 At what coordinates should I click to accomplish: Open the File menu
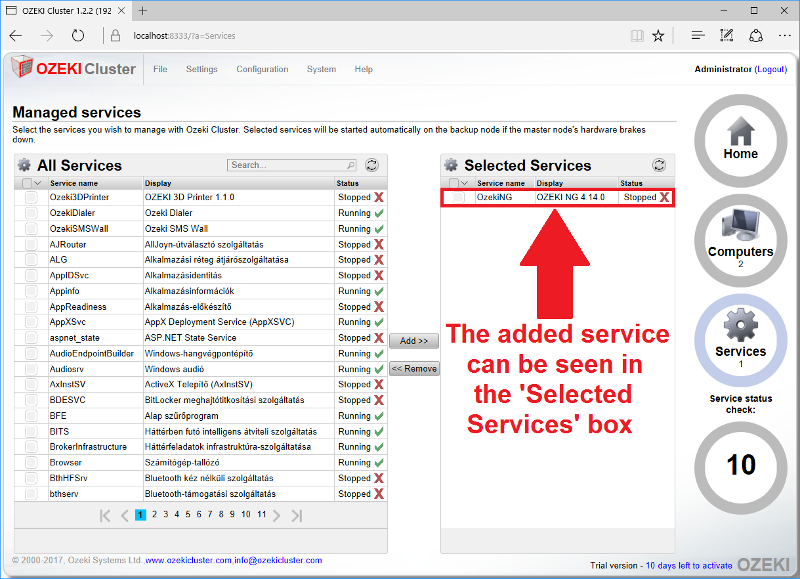[x=160, y=69]
